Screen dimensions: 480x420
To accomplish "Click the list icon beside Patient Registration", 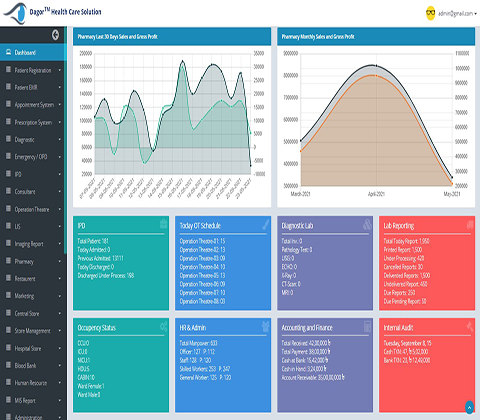I will [x=9, y=70].
